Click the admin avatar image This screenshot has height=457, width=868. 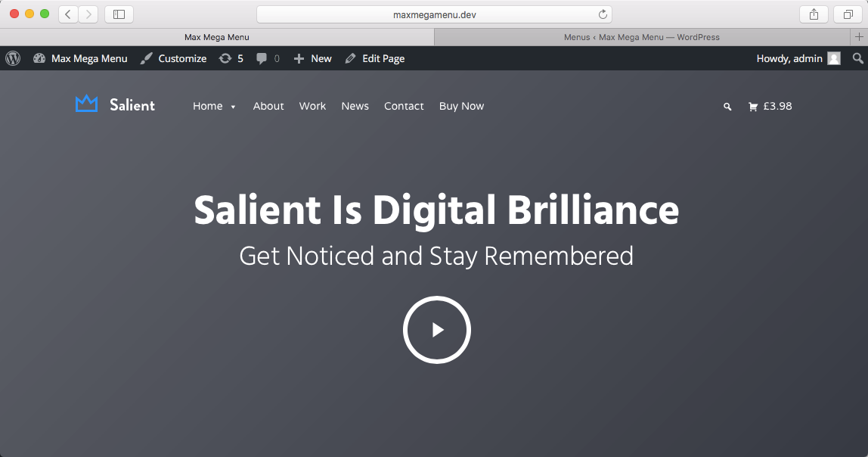tap(834, 58)
